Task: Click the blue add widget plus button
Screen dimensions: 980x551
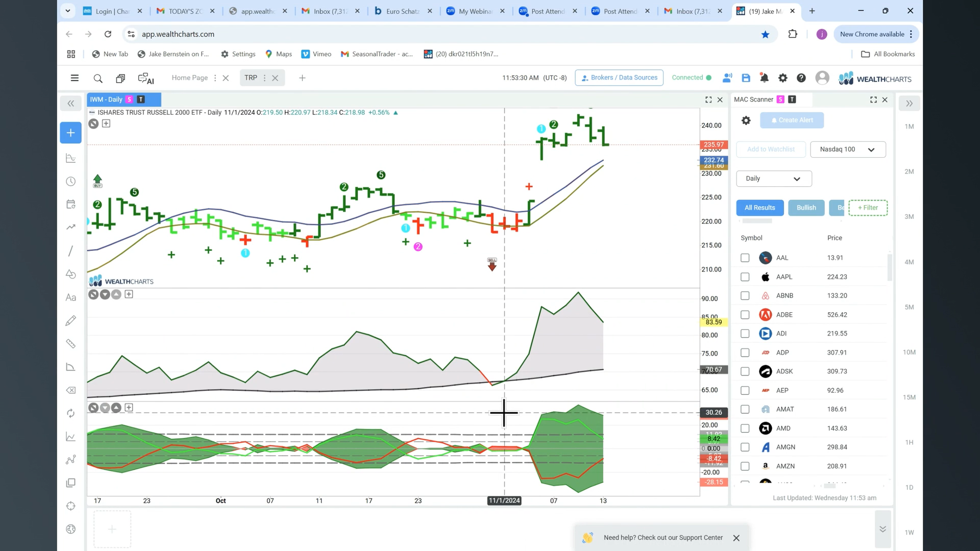Action: click(x=70, y=133)
